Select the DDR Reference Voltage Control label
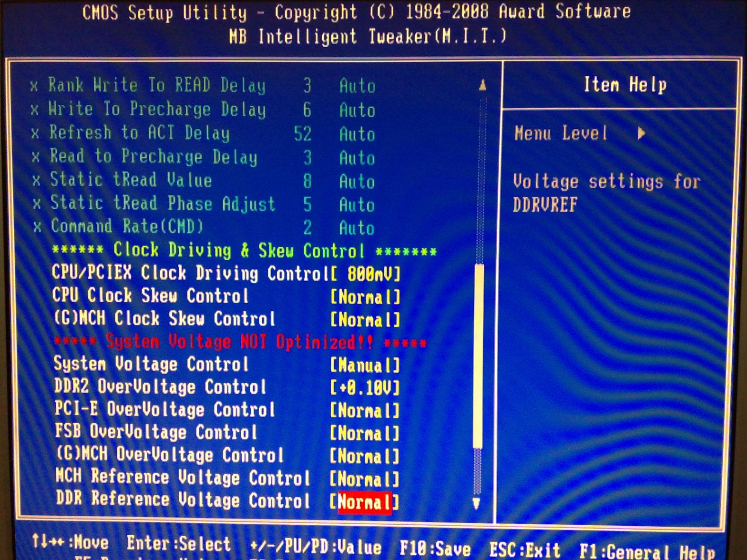 click(184, 499)
